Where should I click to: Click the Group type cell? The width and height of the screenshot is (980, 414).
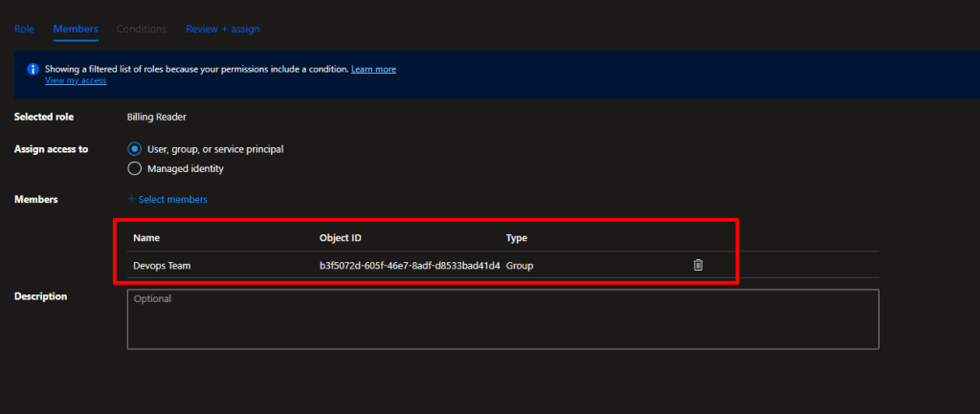point(520,265)
